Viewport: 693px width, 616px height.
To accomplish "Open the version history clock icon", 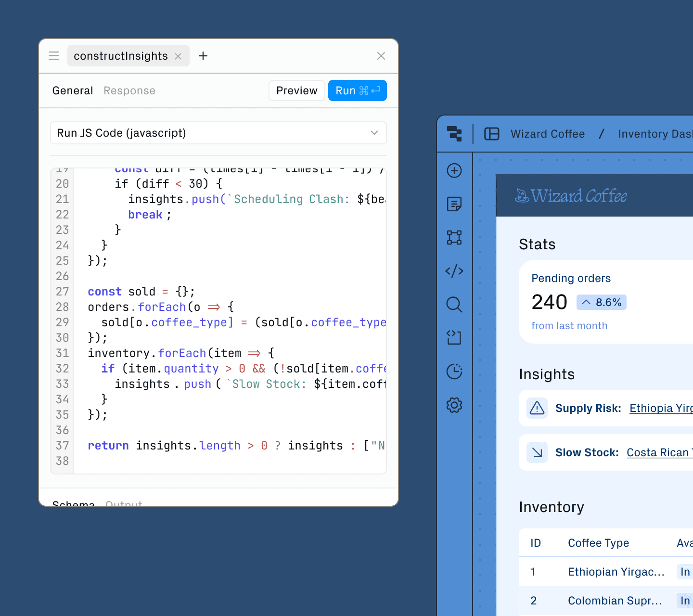I will (x=454, y=372).
